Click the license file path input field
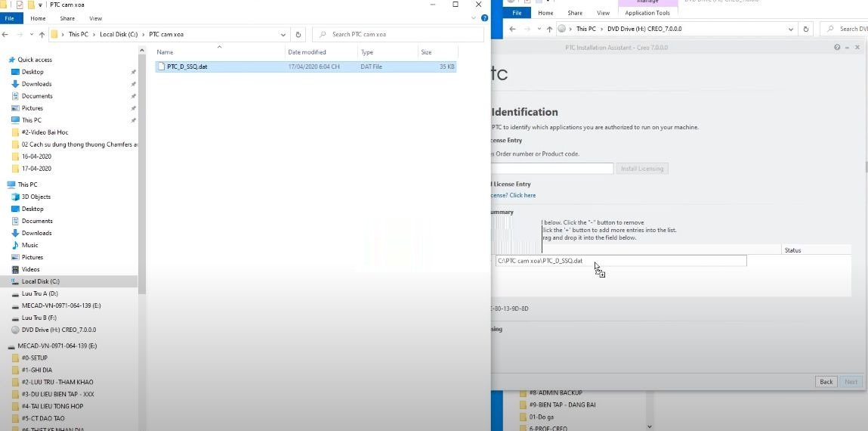This screenshot has width=868, height=431. (x=620, y=261)
